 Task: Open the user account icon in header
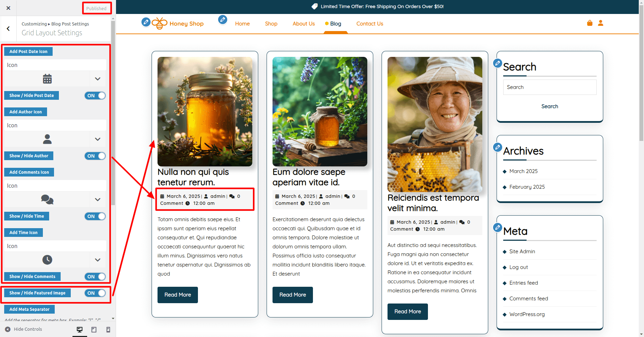tap(600, 23)
